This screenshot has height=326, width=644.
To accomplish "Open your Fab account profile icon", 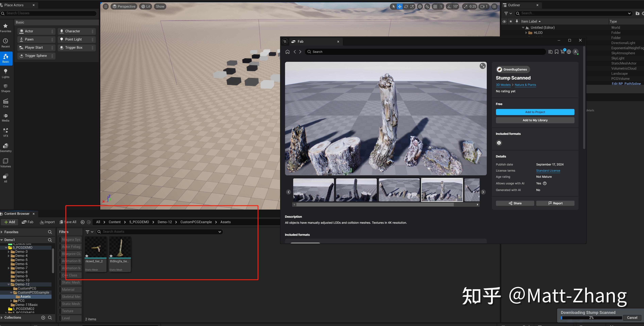I will tap(576, 52).
